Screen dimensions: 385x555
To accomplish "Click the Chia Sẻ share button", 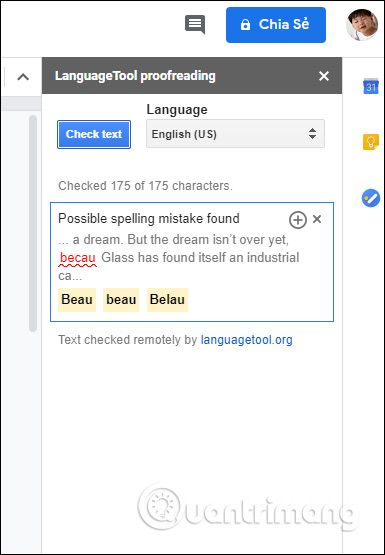I will 276,25.
